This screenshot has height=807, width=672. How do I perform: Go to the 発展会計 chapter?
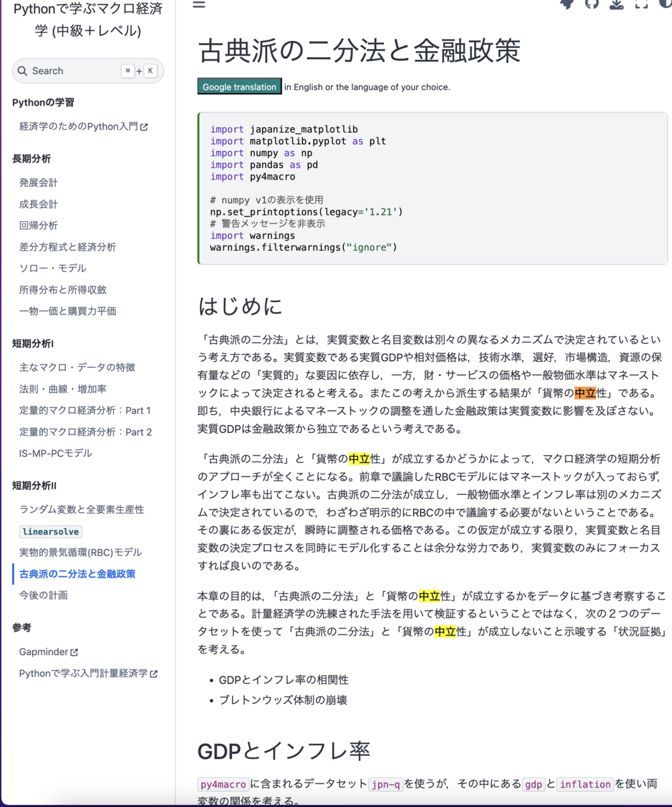click(x=38, y=182)
